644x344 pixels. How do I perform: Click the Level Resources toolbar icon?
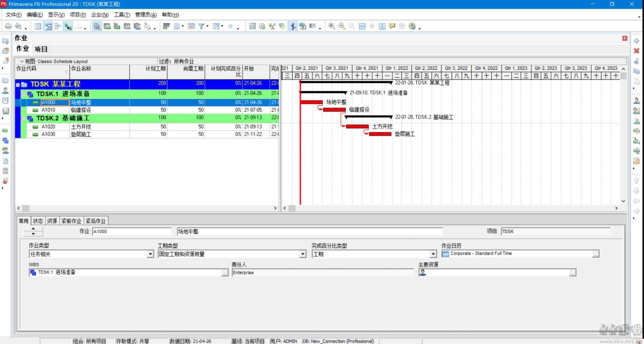click(272, 26)
